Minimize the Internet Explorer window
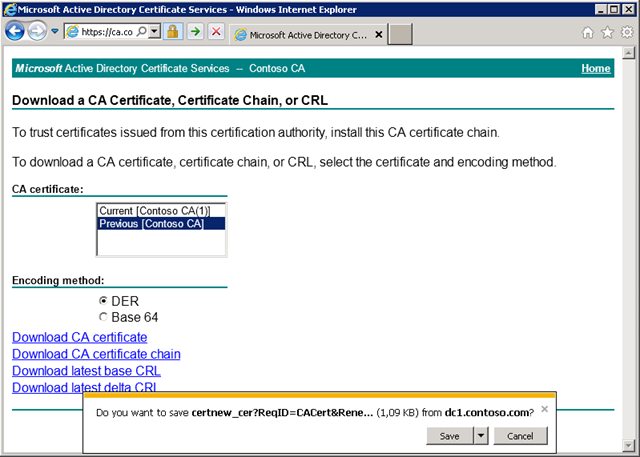 click(x=600, y=9)
